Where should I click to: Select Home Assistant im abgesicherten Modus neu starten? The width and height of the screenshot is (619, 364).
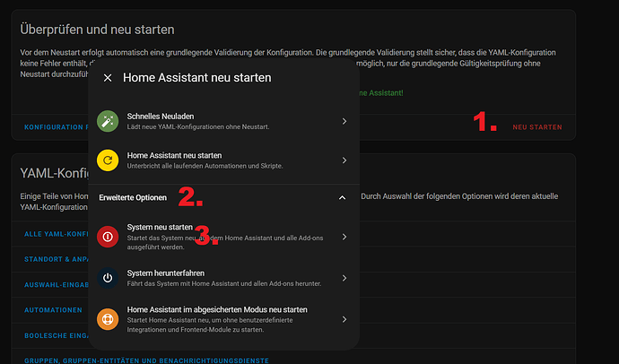tap(217, 309)
